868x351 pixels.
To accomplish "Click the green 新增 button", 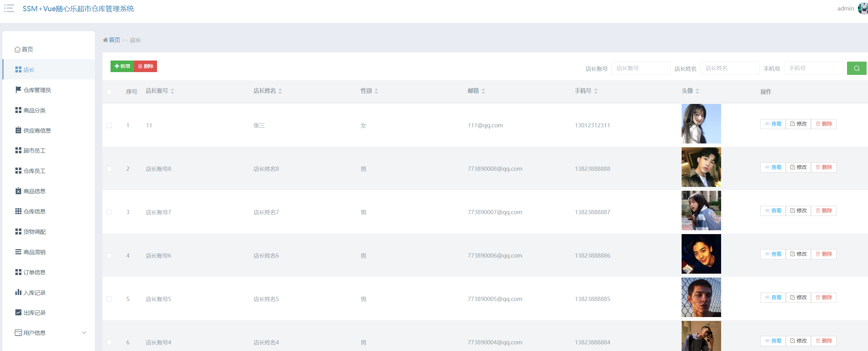I will coord(122,66).
